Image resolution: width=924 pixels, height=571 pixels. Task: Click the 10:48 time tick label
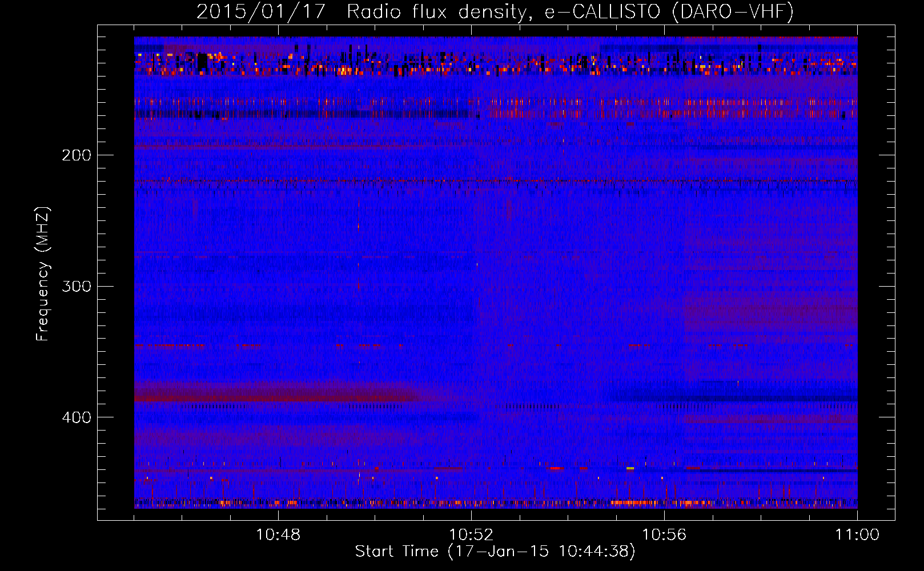(278, 535)
